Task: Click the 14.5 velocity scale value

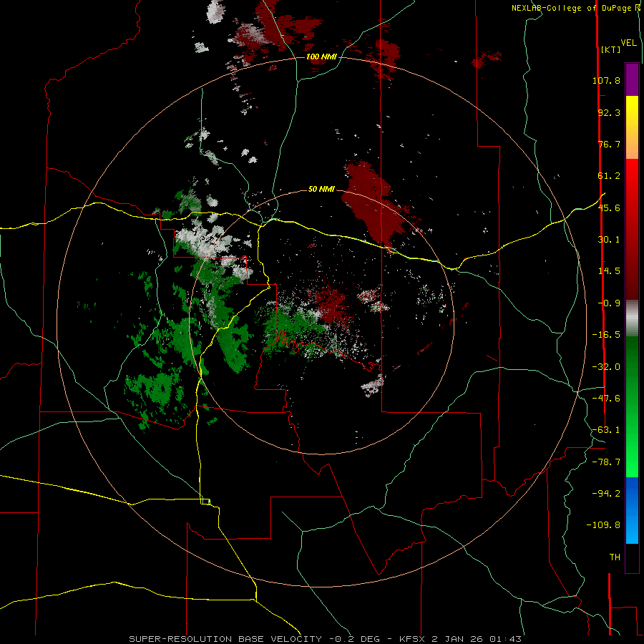Action: 609,271
